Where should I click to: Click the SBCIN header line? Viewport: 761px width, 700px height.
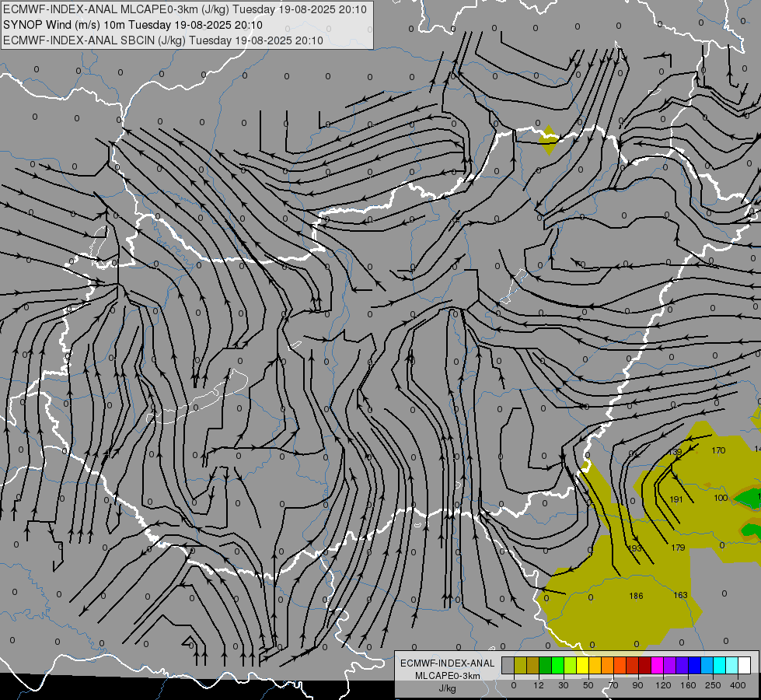coord(163,40)
